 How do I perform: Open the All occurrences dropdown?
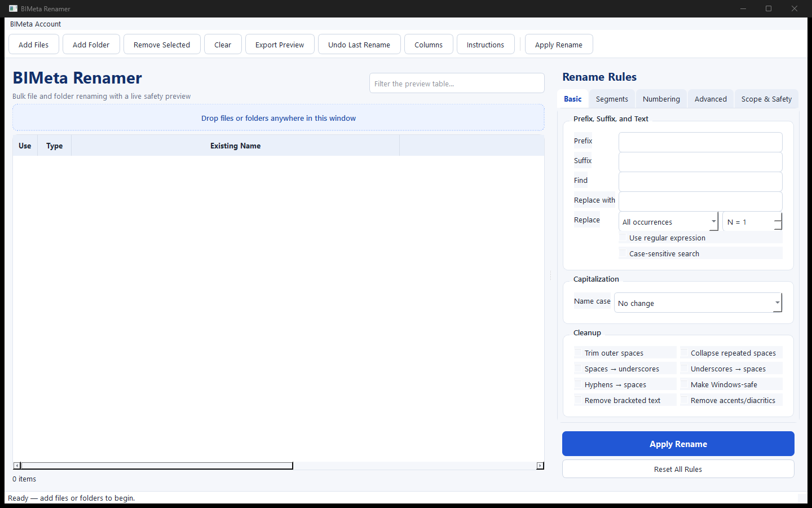click(x=669, y=221)
